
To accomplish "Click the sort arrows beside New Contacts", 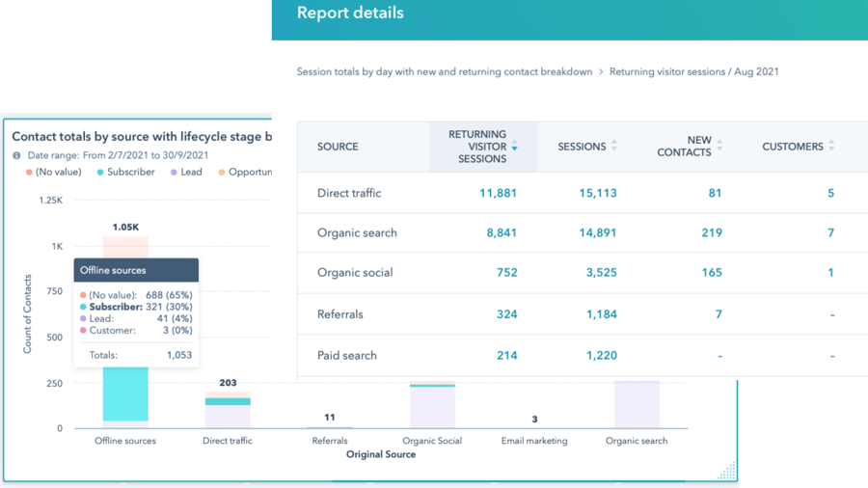I will 719,147.
